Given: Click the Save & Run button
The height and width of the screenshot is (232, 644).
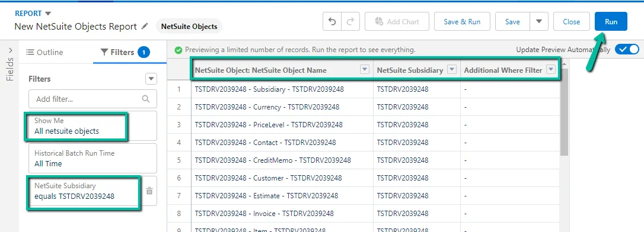Looking at the screenshot, I should 462,21.
